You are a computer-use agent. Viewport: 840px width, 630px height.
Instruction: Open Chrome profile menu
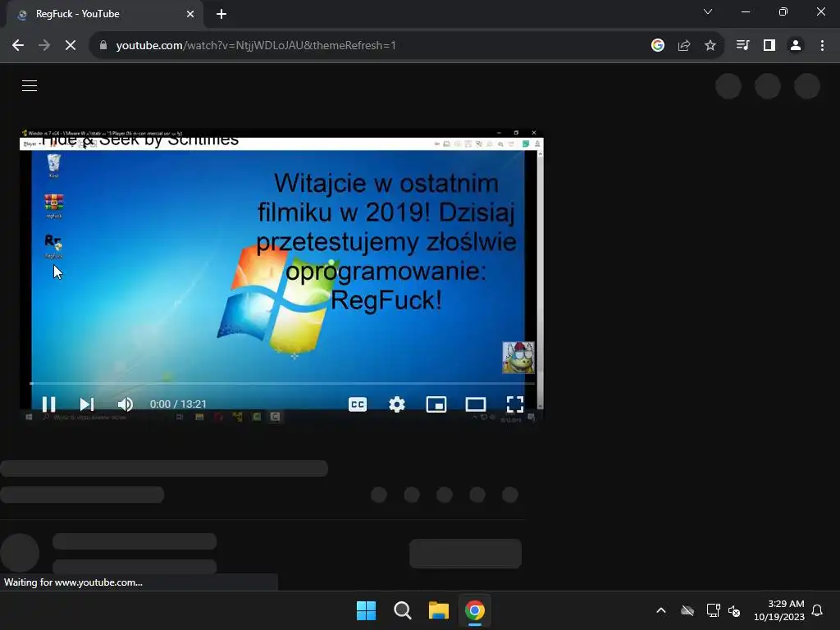tap(795, 46)
